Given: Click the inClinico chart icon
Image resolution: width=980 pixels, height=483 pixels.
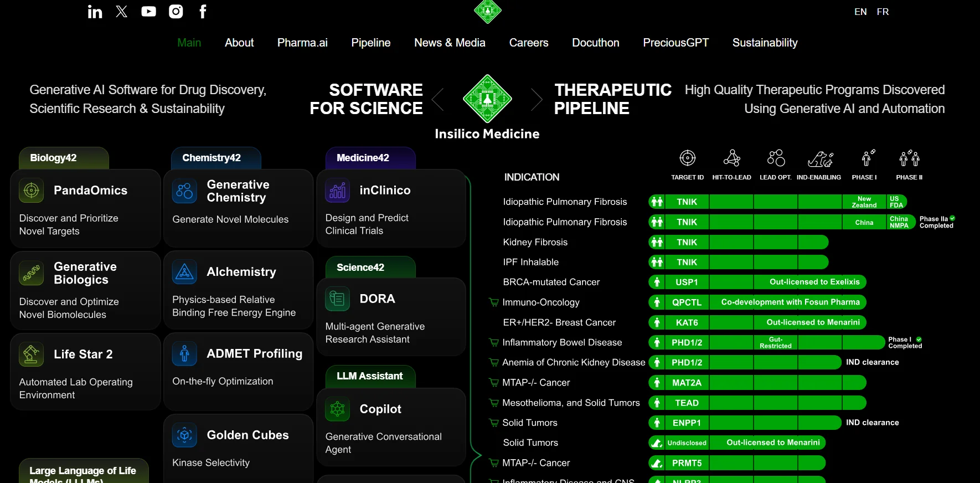Looking at the screenshot, I should (x=338, y=191).
